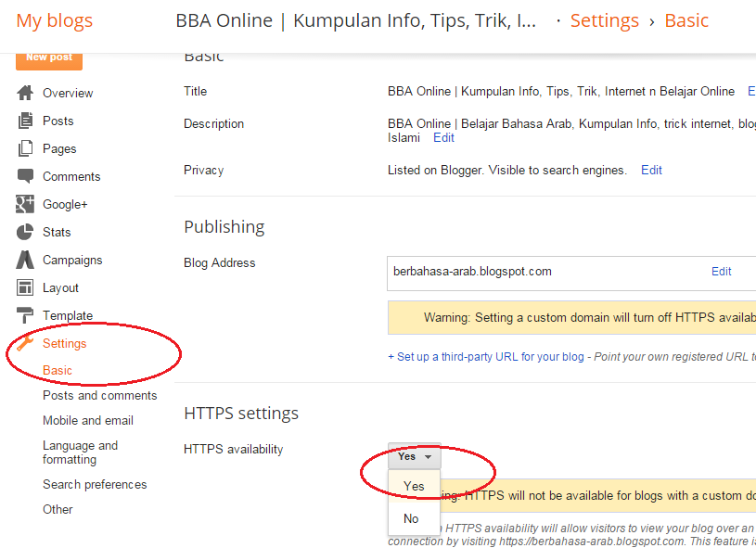This screenshot has width=756, height=548.
Task: Go to Language and formatting settings
Action: (x=80, y=452)
